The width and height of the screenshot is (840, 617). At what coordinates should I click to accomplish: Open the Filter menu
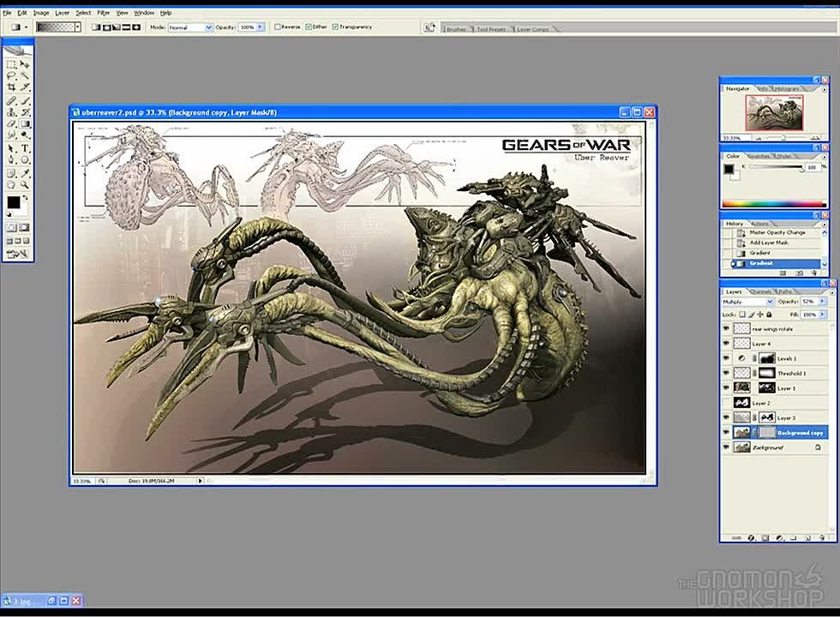[x=103, y=13]
